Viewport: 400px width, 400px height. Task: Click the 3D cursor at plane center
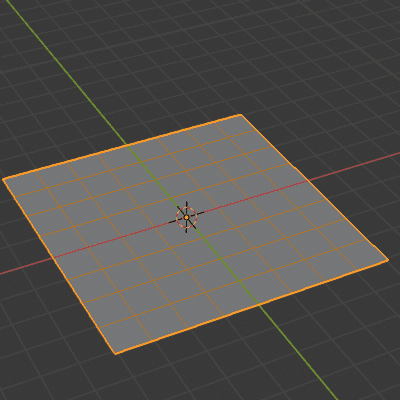[187, 217]
